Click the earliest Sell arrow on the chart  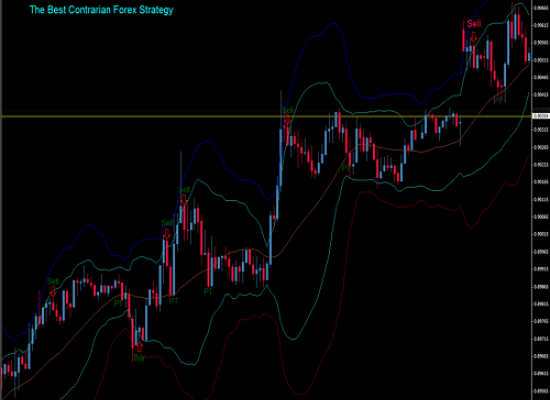pyautogui.click(x=53, y=291)
